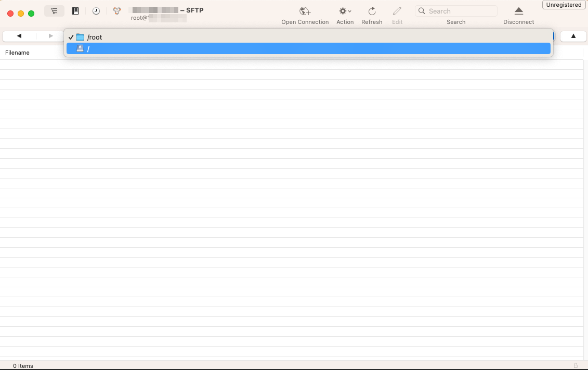Viewport: 588px width, 370px height.
Task: Sort by the Filename column header
Action: click(18, 53)
